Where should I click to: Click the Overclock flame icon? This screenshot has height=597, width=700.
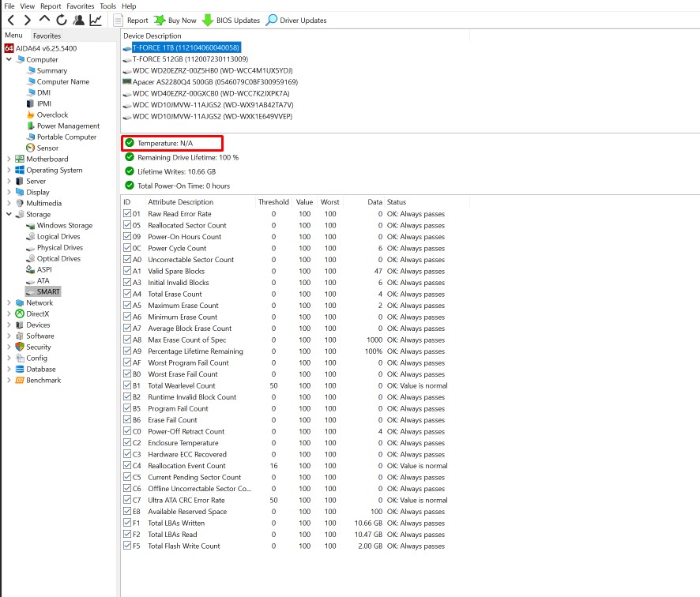pyautogui.click(x=30, y=115)
